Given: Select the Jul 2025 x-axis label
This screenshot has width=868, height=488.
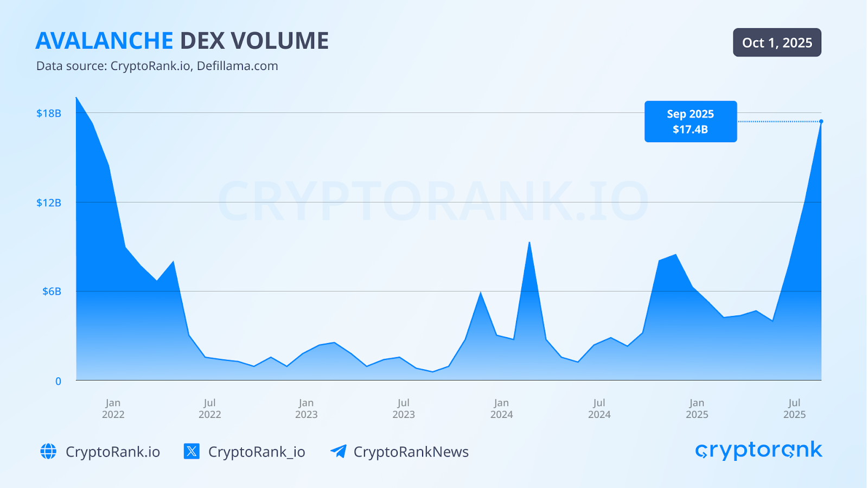Looking at the screenshot, I should pos(794,409).
